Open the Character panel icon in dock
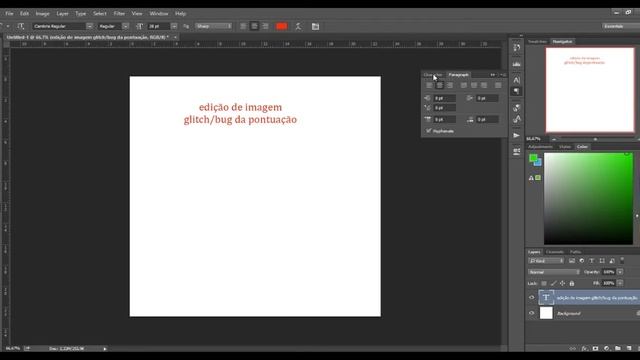This screenshot has height=360, width=640. [516, 80]
